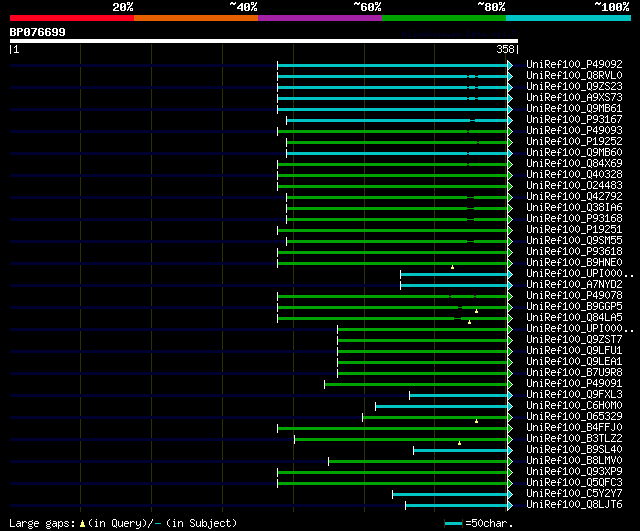Screen dimensions: 640x531
Task: Click the cyan ~100% legend segment
Action: [x=568, y=18]
